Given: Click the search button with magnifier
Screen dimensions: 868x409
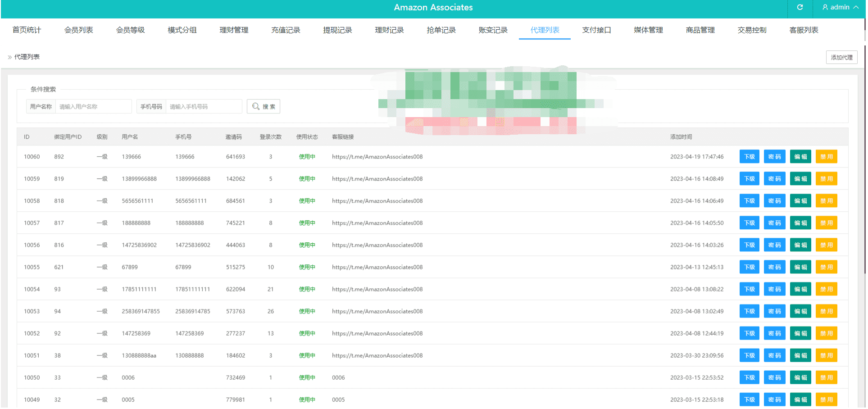Looking at the screenshot, I should (264, 107).
